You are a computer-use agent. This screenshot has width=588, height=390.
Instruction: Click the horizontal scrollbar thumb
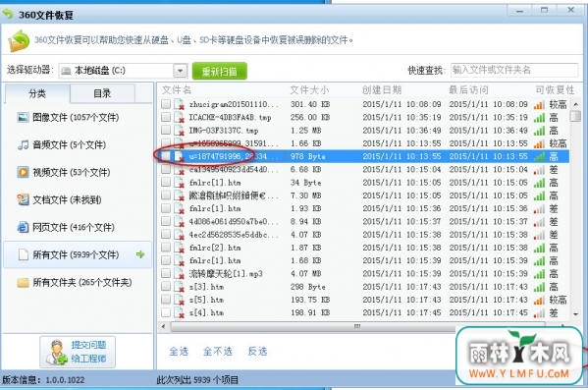tap(356, 326)
